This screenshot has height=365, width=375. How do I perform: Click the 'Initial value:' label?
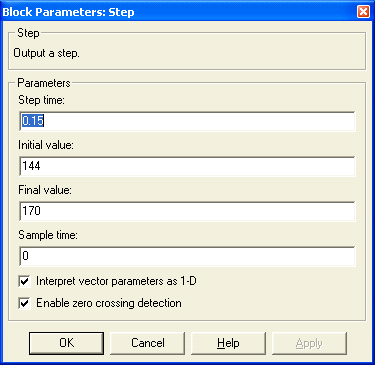[x=46, y=145]
